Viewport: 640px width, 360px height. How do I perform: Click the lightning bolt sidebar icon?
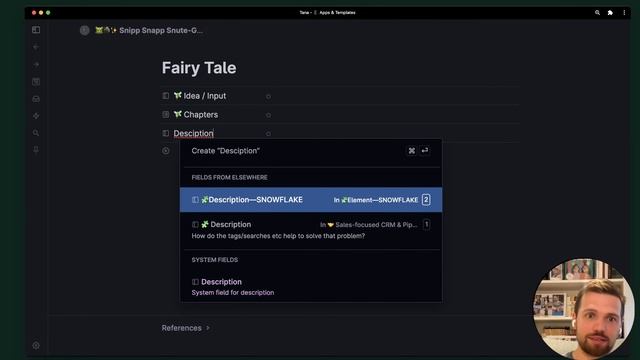(36, 116)
